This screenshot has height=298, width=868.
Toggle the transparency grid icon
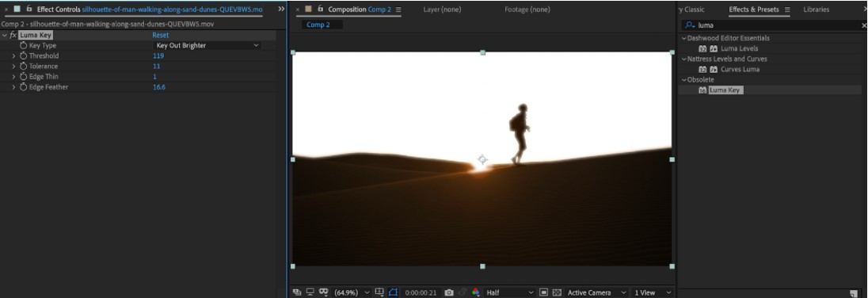[x=557, y=292]
